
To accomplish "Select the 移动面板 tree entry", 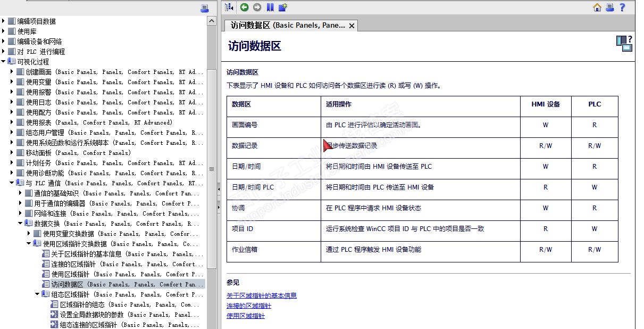I will (x=78, y=153).
